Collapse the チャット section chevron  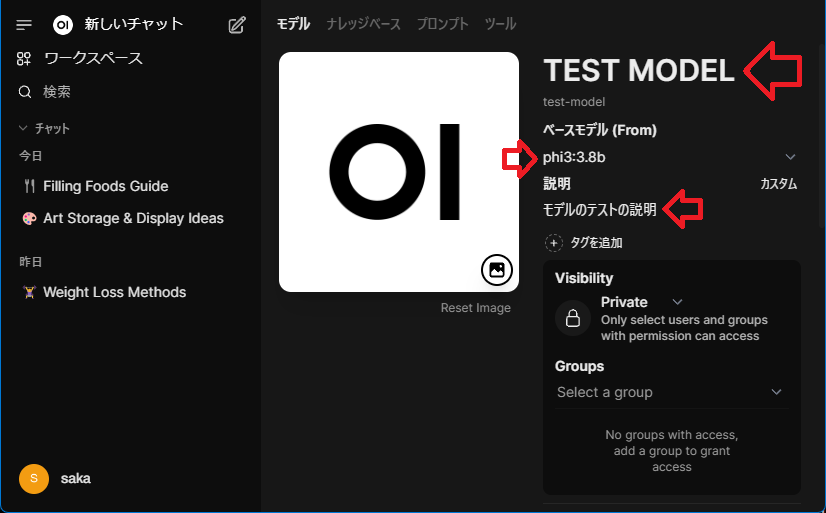[x=23, y=128]
